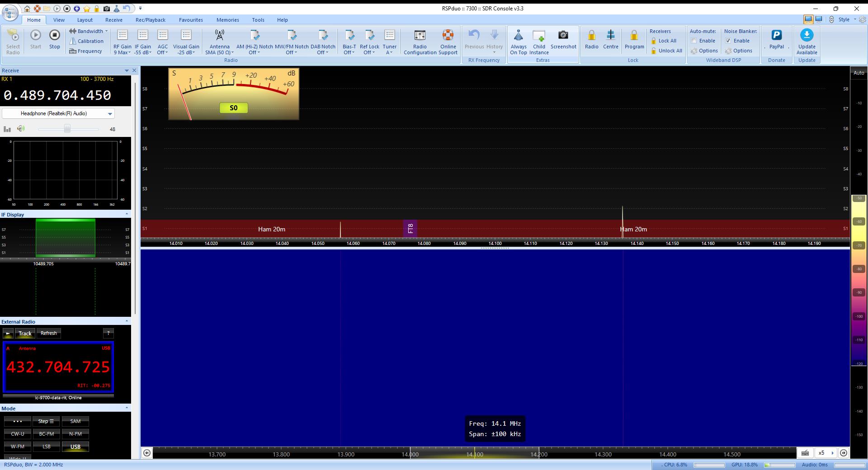Take a Screenshot using the camera icon
868x470 pixels.
(563, 41)
